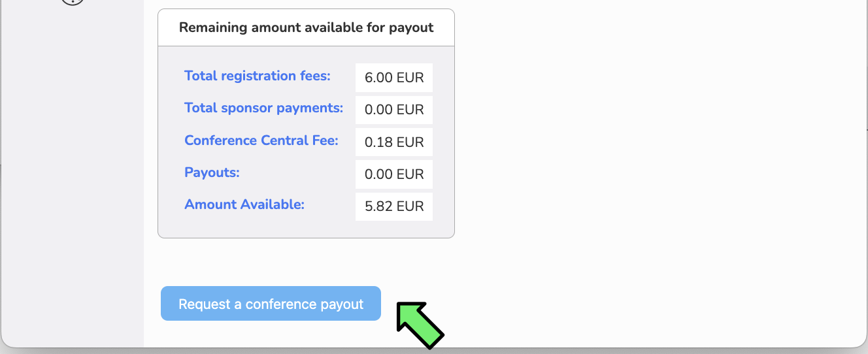Click blank white area right of the panel
The width and height of the screenshot is (868, 354).
click(654, 131)
